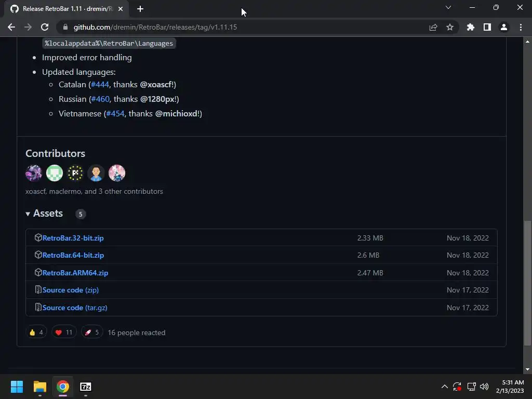Download Source code (zip)
This screenshot has height=399, width=532.
[x=71, y=290]
